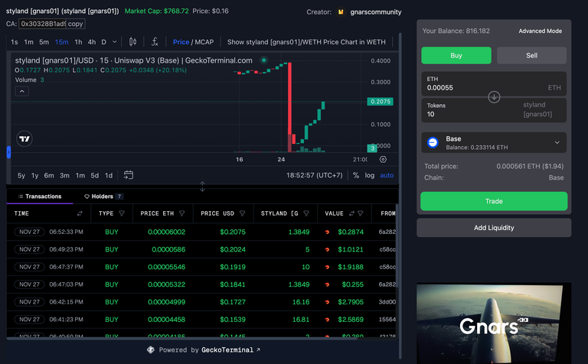The height and width of the screenshot is (364, 588).
Task: Click the Holders heart icon
Action: [x=87, y=197]
